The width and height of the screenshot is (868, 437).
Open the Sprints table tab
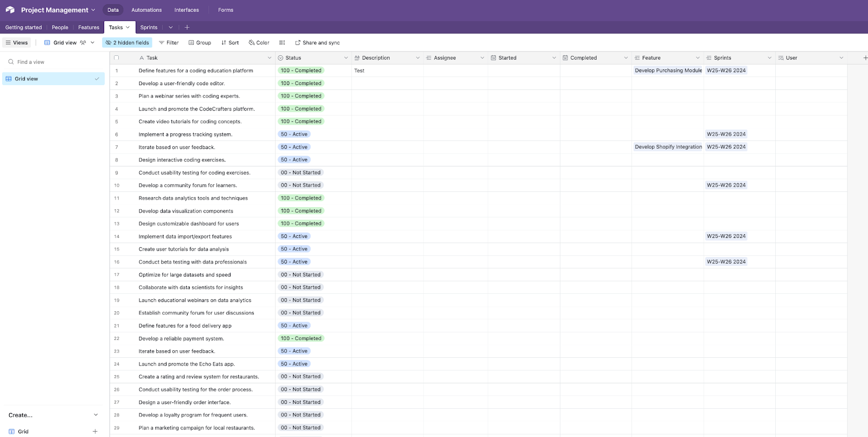click(x=149, y=28)
